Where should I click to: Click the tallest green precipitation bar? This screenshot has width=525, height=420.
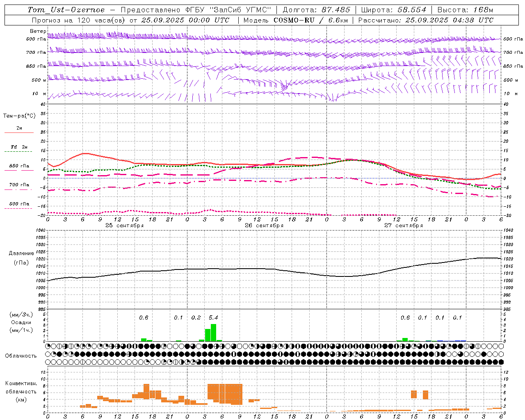(213, 333)
